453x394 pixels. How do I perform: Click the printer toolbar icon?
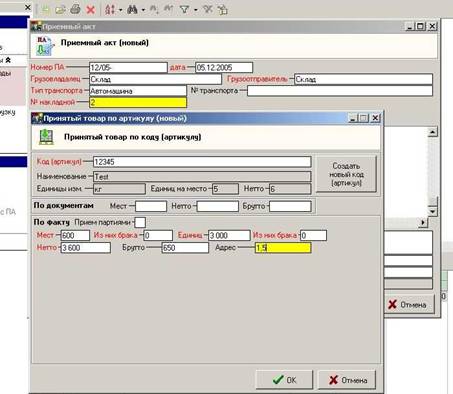click(75, 9)
